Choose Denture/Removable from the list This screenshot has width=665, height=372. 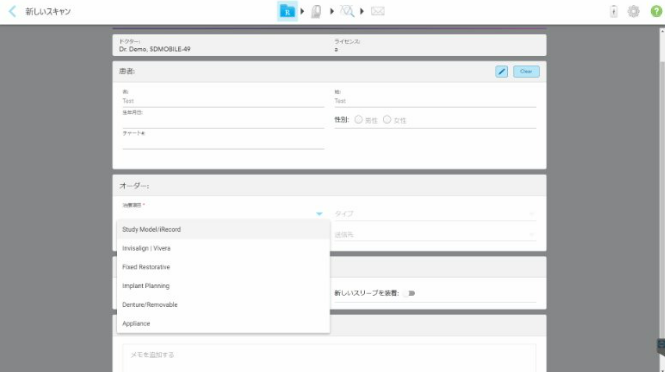pos(223,305)
